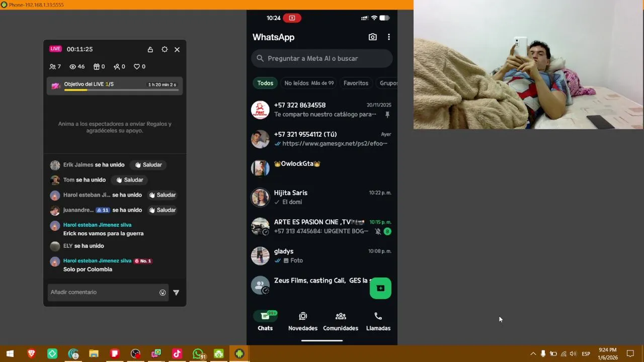Open the Windows Start menu

(x=10, y=354)
